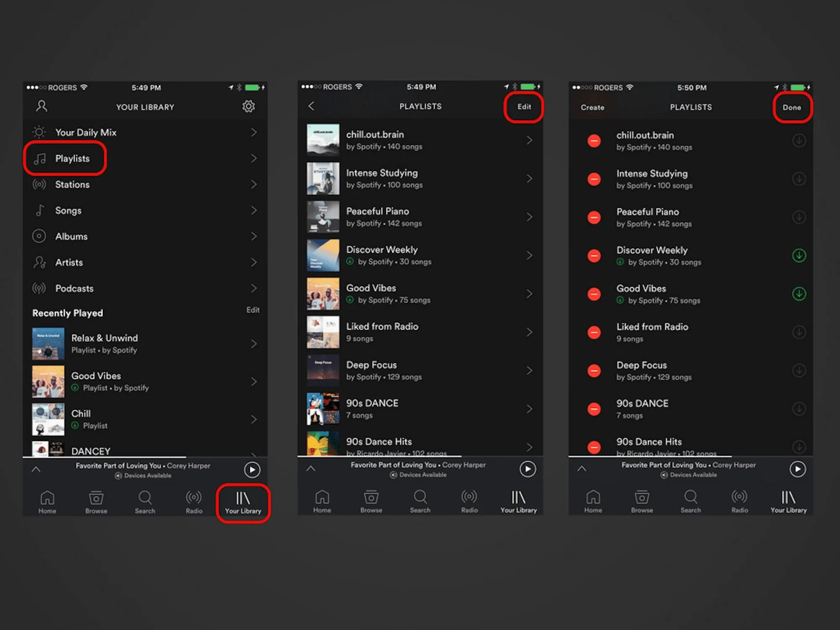Open Playlists chevron in Your Library

[254, 158]
